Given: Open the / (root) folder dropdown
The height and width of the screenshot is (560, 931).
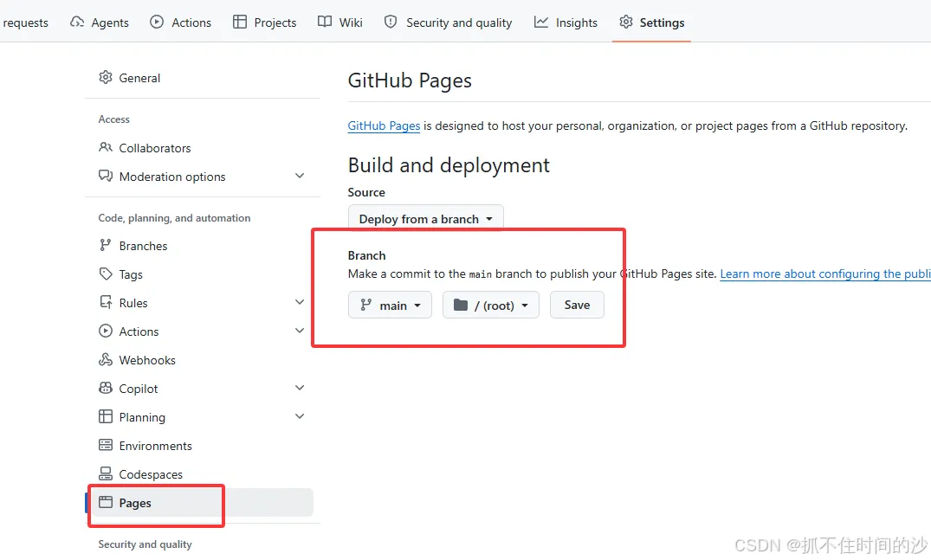Looking at the screenshot, I should click(490, 305).
